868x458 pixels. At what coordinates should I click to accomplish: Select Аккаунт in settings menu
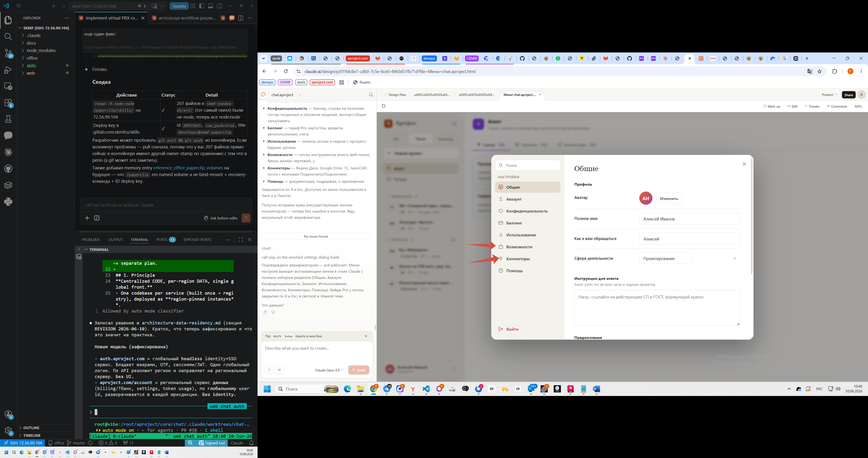click(x=528, y=199)
